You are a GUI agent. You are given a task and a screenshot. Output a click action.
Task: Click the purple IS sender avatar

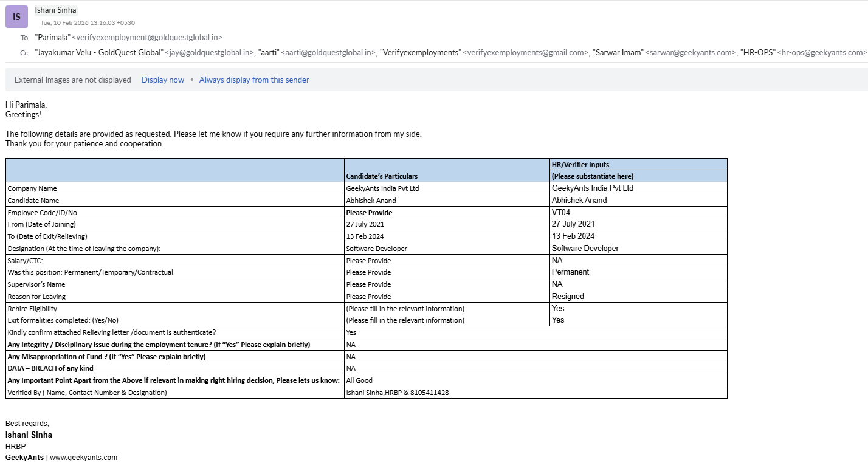pyautogui.click(x=16, y=16)
